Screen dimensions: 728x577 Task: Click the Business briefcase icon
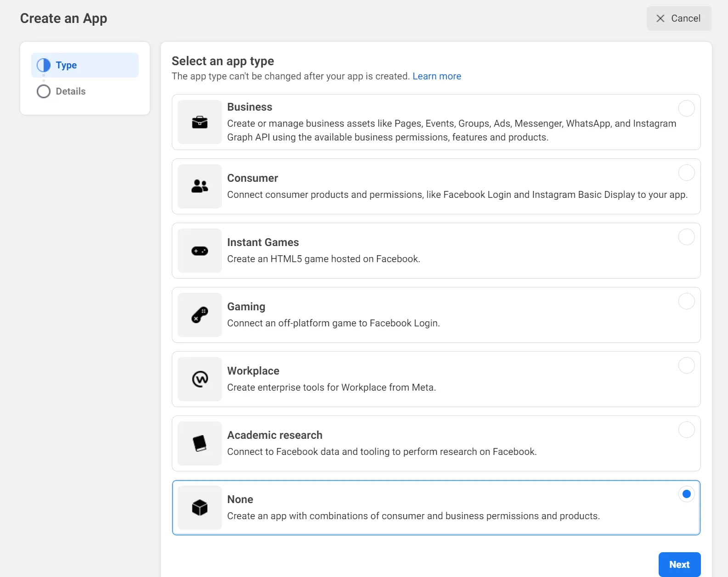(200, 122)
